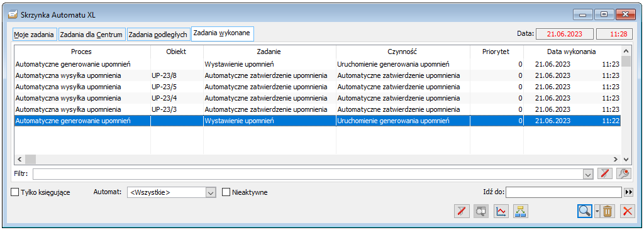Click the double-arrow go button next to Idź do

628,192
